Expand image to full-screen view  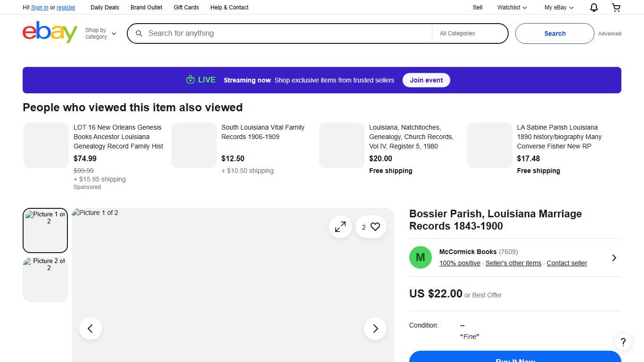[340, 227]
